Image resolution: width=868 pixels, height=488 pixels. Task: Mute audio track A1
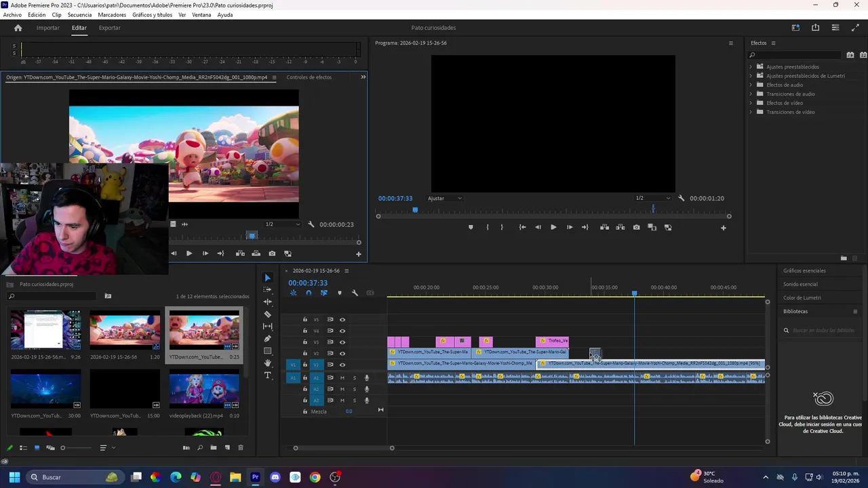tap(342, 378)
